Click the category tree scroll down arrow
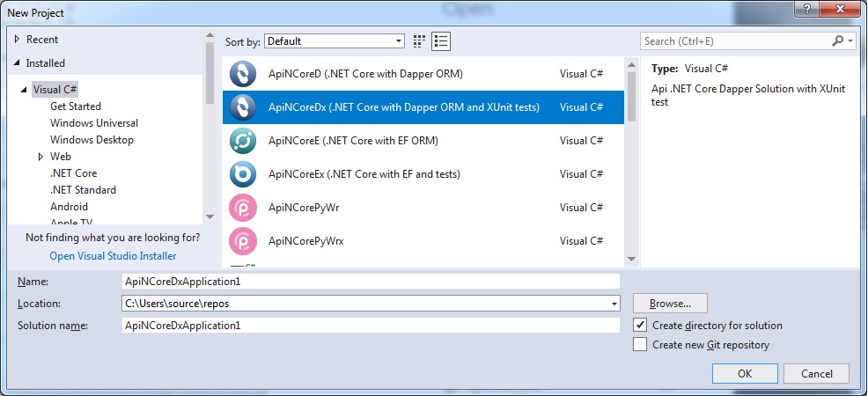This screenshot has width=868, height=396. tap(210, 216)
